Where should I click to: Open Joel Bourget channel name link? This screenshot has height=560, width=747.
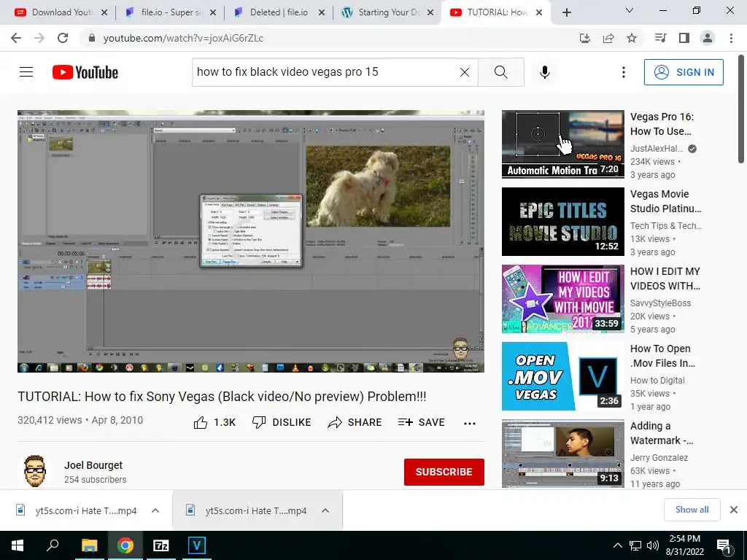point(93,465)
